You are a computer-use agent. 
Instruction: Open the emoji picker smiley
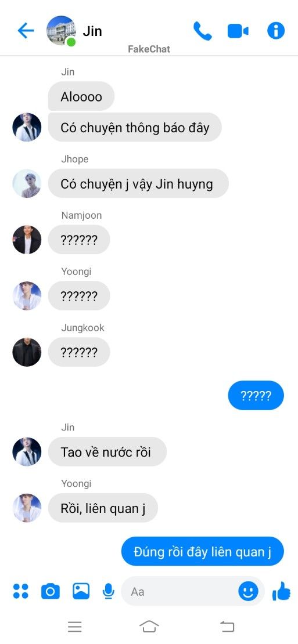coord(248,591)
